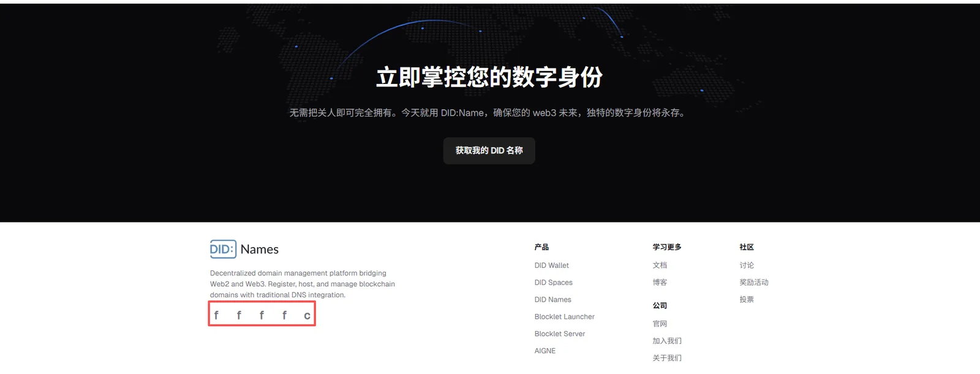Viewport: 980px width, 374px height.
Task: Click the headline 立即掌控您的数字身份
Action: coord(489,77)
